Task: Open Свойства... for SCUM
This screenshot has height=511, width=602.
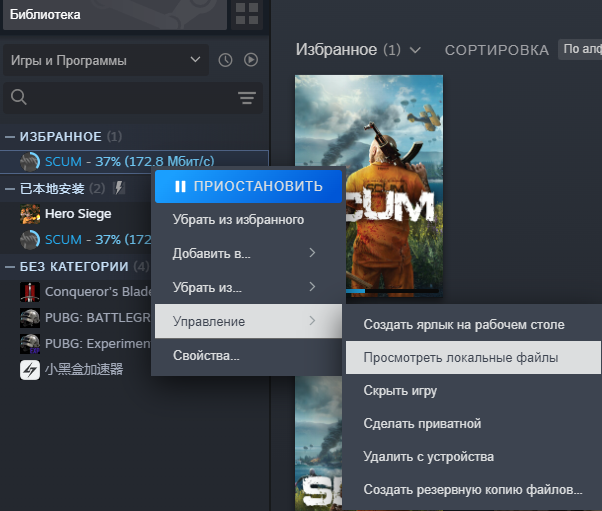Action: (248, 356)
